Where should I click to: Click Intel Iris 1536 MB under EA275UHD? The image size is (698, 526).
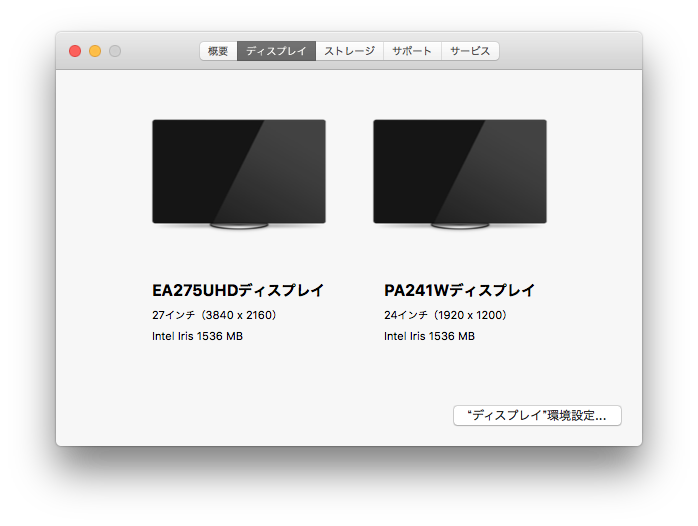tap(197, 336)
